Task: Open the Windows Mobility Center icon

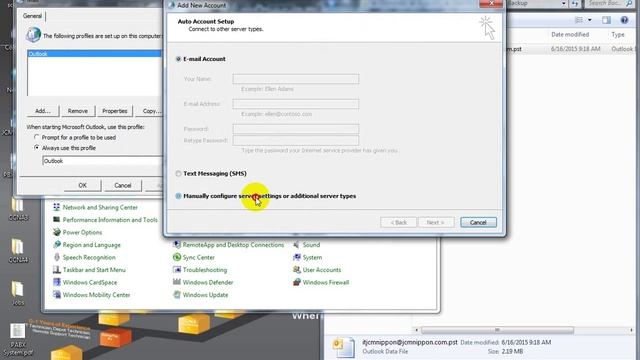Action: [x=57, y=295]
